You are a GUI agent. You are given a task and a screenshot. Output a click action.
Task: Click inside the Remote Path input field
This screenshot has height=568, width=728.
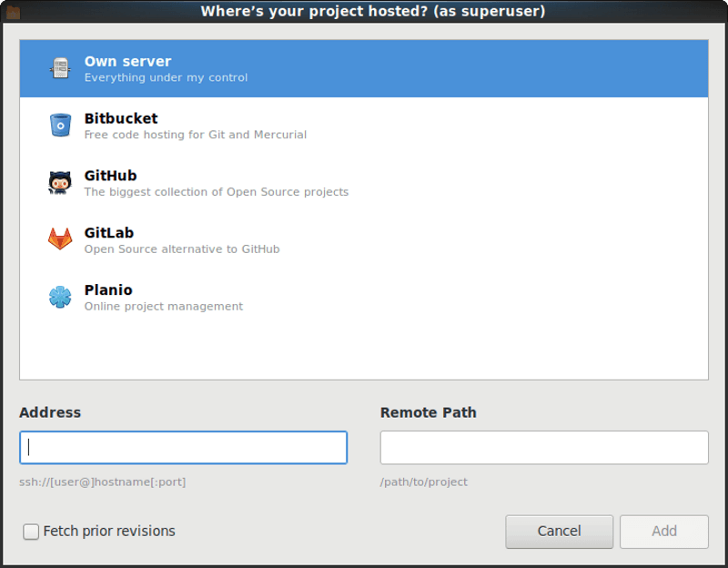point(543,447)
